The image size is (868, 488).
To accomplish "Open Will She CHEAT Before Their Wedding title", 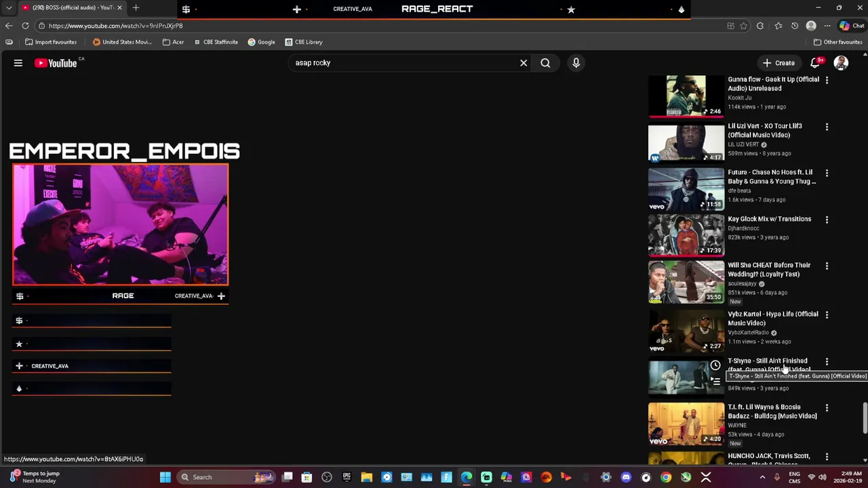I will 769,270.
